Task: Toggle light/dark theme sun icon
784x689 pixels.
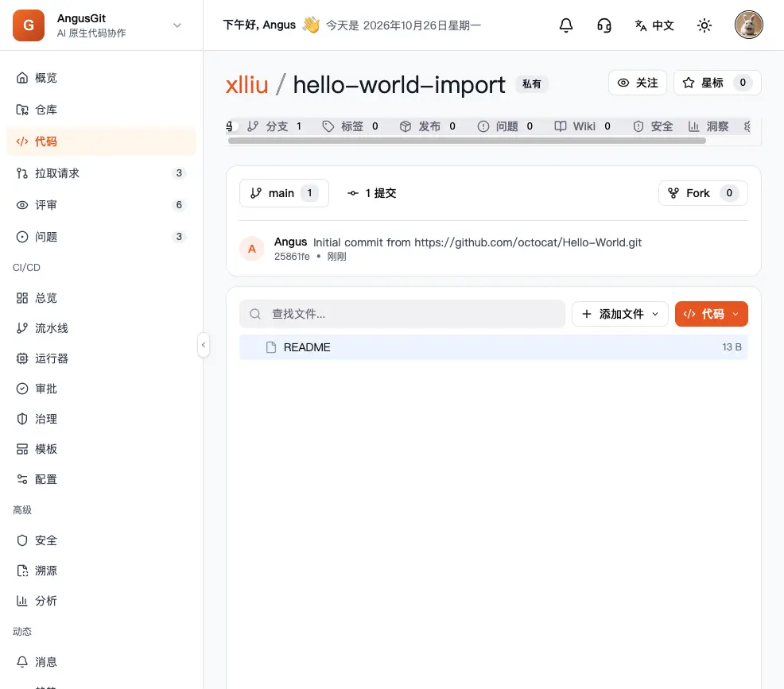Action: point(704,25)
